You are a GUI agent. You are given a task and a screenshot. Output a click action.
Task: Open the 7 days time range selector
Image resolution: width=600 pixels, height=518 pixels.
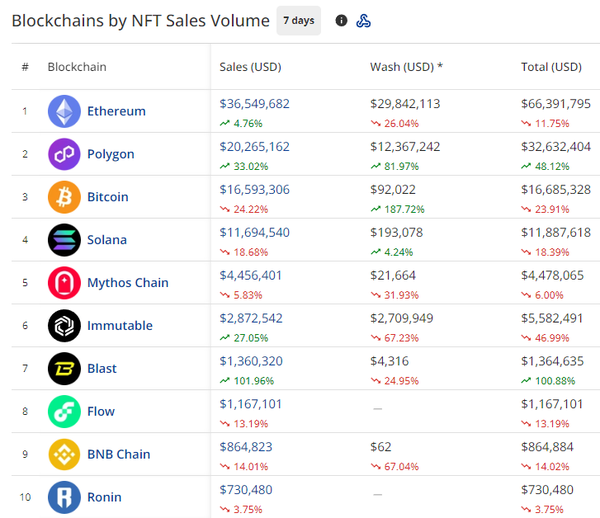tap(298, 20)
